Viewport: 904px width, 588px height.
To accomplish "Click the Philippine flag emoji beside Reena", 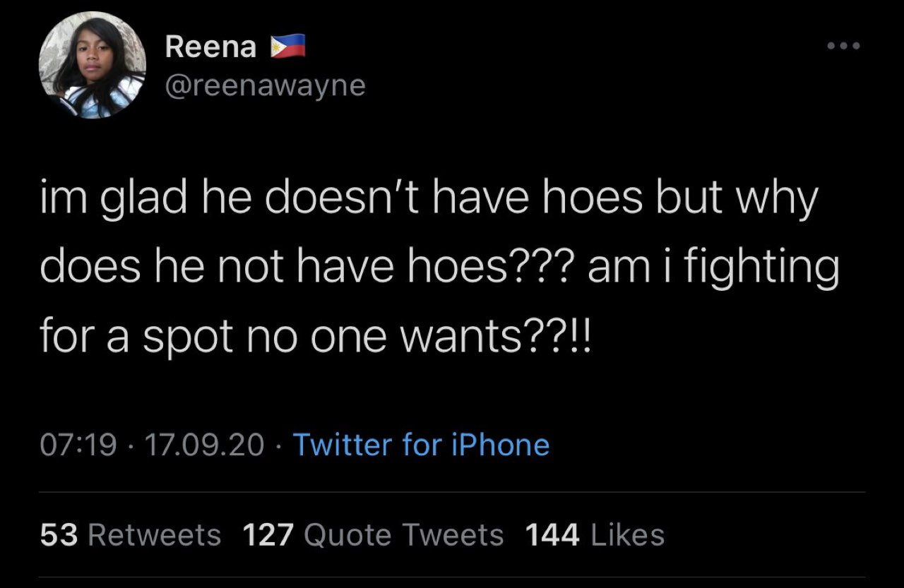I will [x=287, y=47].
